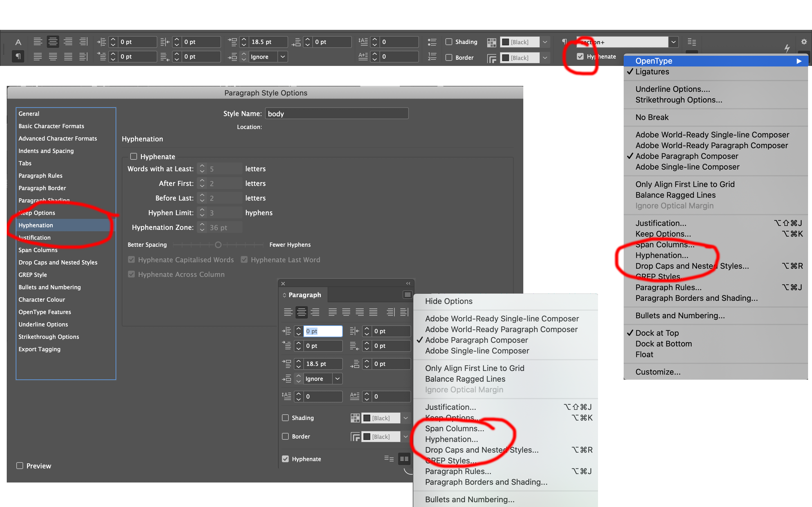
Task: Select Span Columns from the context menu
Action: pyautogui.click(x=454, y=428)
